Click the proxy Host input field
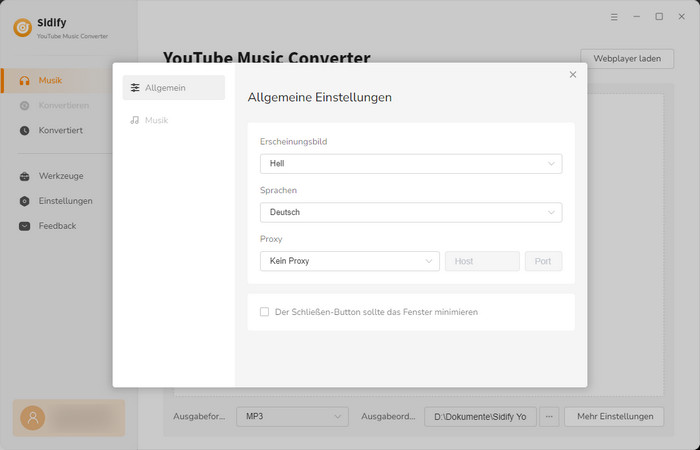The width and height of the screenshot is (700, 450). 482,261
